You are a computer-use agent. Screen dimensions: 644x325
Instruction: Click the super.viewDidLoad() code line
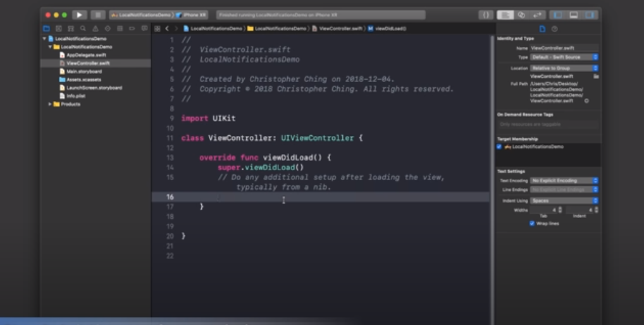261,168
